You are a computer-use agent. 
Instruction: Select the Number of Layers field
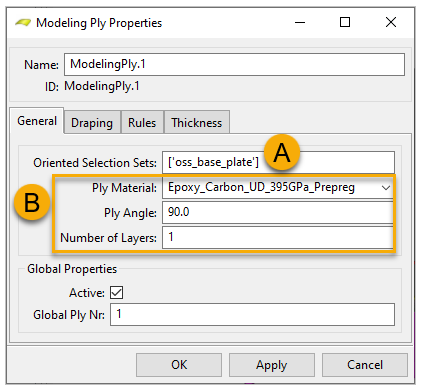click(x=278, y=237)
